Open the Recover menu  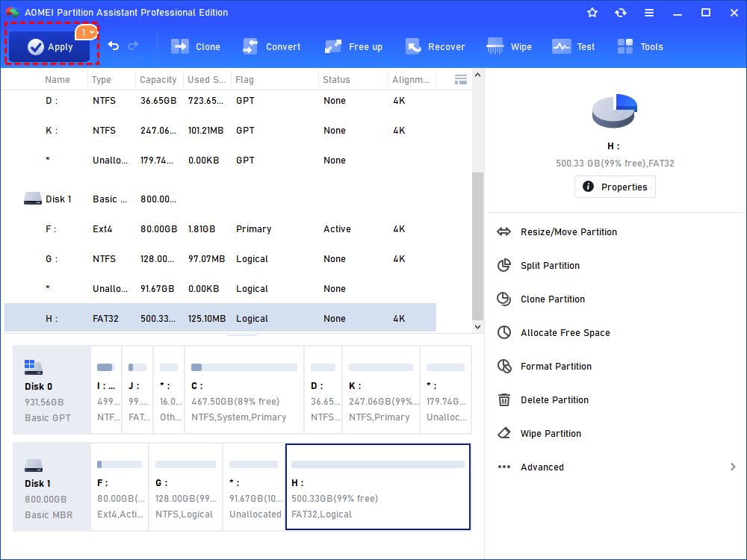click(435, 46)
